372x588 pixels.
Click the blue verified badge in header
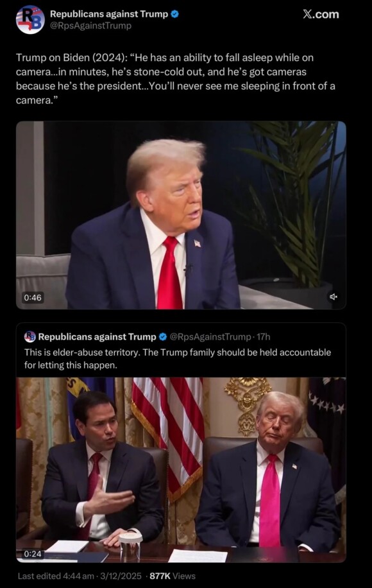tap(174, 14)
